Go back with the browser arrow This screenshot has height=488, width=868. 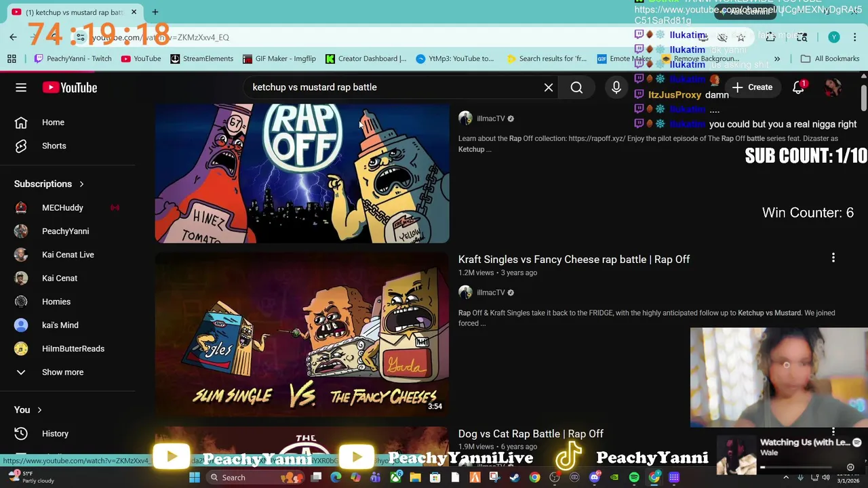[x=14, y=37]
